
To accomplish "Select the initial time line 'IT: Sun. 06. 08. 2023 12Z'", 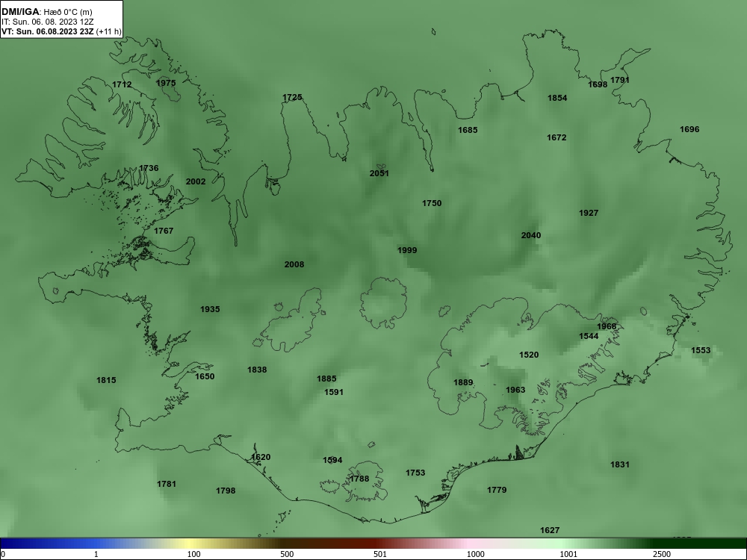I will pos(48,22).
